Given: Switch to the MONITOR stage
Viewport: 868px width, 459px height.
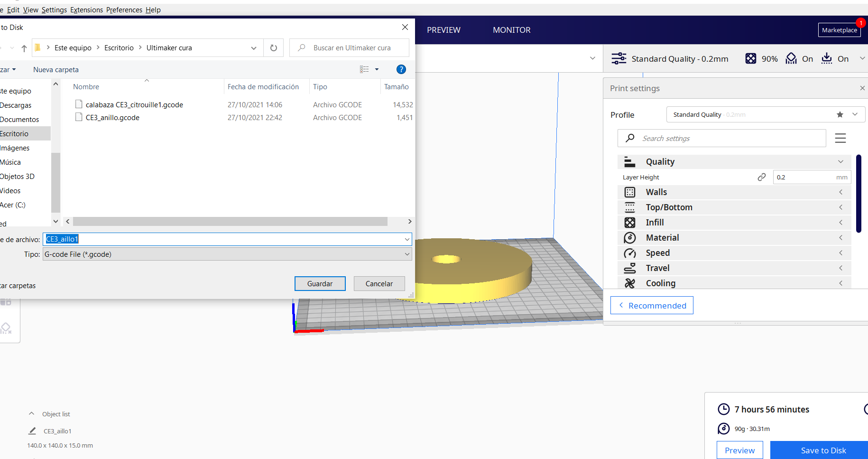Looking at the screenshot, I should tap(512, 30).
